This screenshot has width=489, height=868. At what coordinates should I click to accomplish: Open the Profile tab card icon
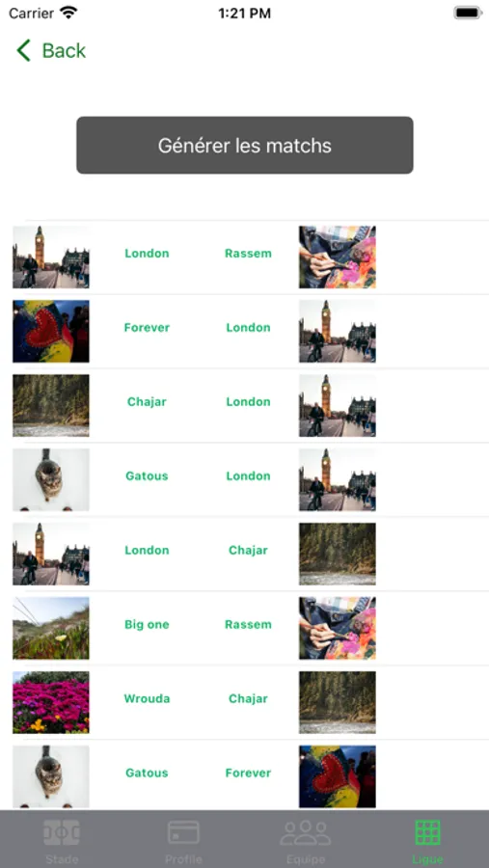point(183,832)
